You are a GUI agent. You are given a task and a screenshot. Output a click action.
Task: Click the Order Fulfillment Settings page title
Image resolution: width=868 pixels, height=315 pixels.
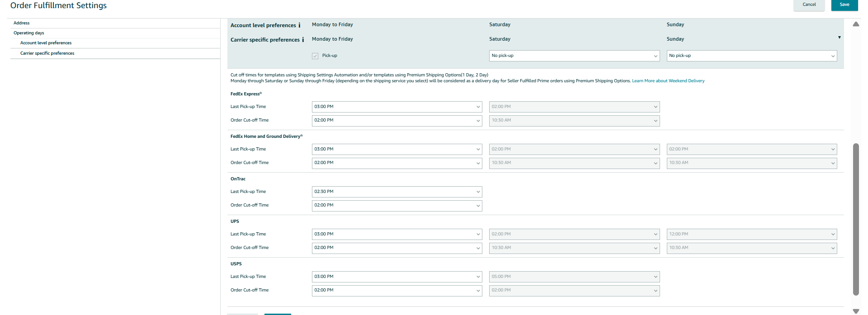click(x=59, y=5)
